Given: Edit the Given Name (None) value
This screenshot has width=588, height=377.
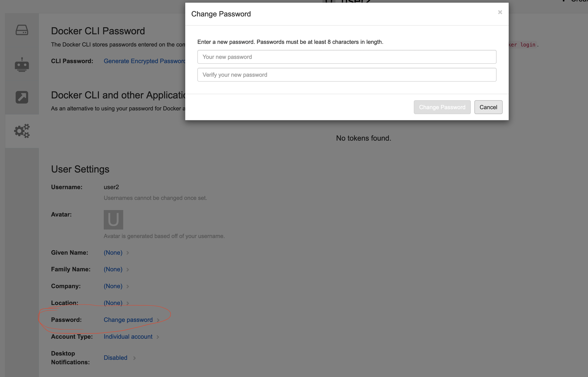Looking at the screenshot, I should pos(113,252).
